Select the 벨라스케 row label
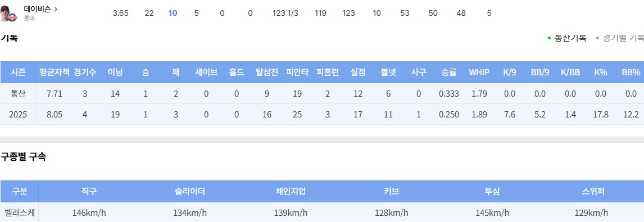 19,212
